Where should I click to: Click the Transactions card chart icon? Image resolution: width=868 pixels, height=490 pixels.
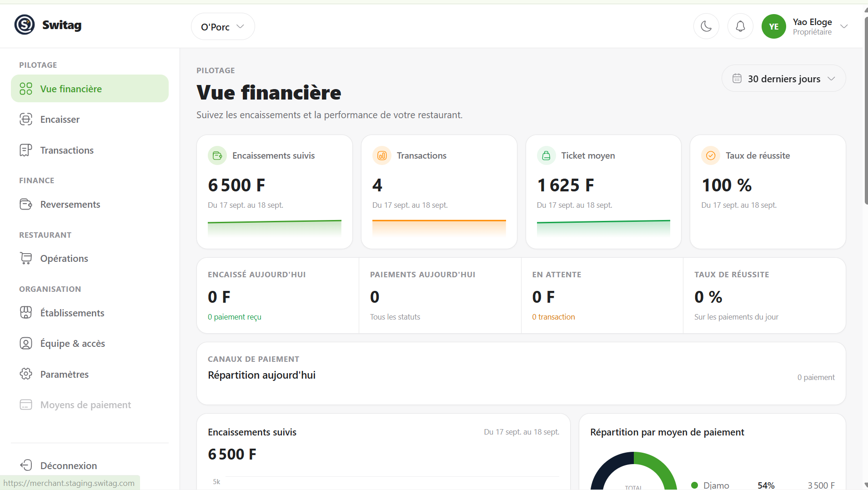382,155
